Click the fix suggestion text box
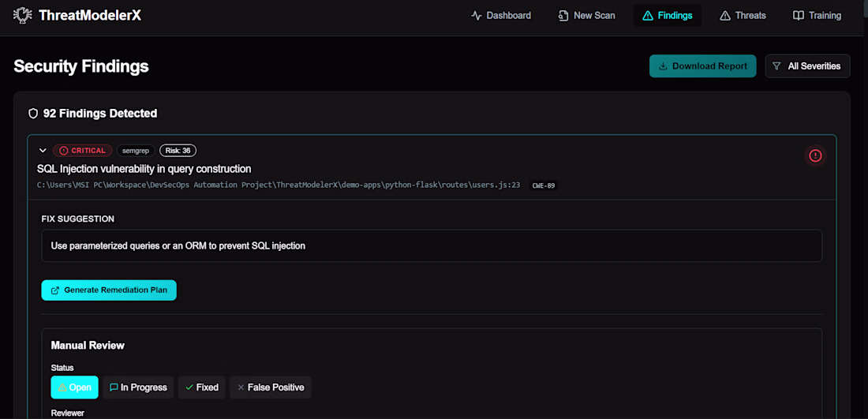Viewport: 868px width, 419px height. pos(432,245)
